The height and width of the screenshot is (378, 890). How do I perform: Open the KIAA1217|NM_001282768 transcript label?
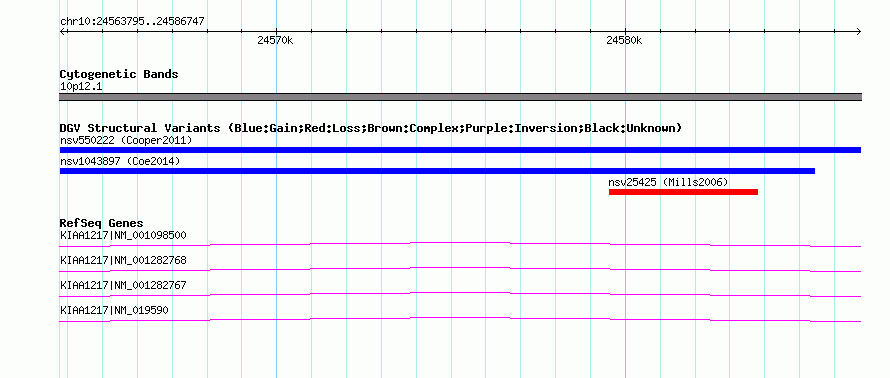coord(123,260)
